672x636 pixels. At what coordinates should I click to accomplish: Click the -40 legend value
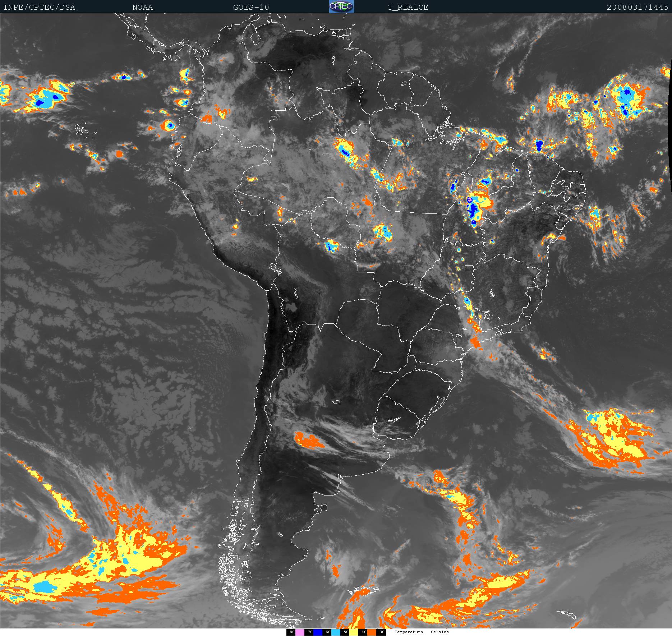click(363, 632)
